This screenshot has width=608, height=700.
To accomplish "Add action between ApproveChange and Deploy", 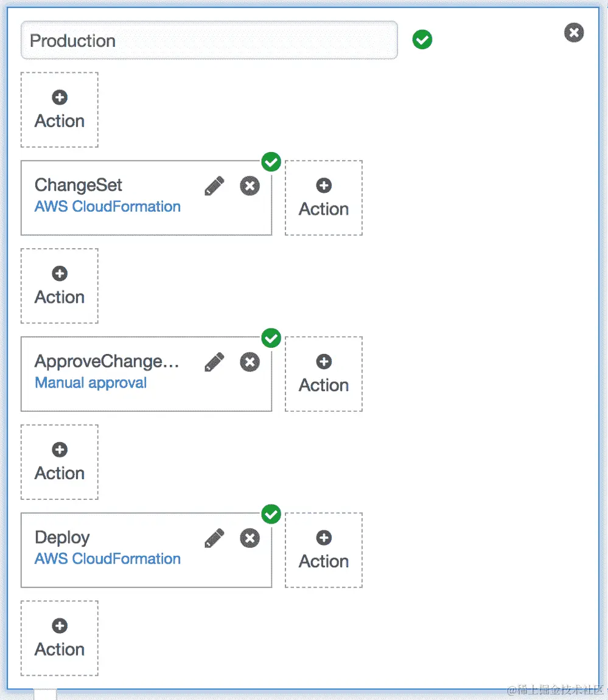I will 60,462.
